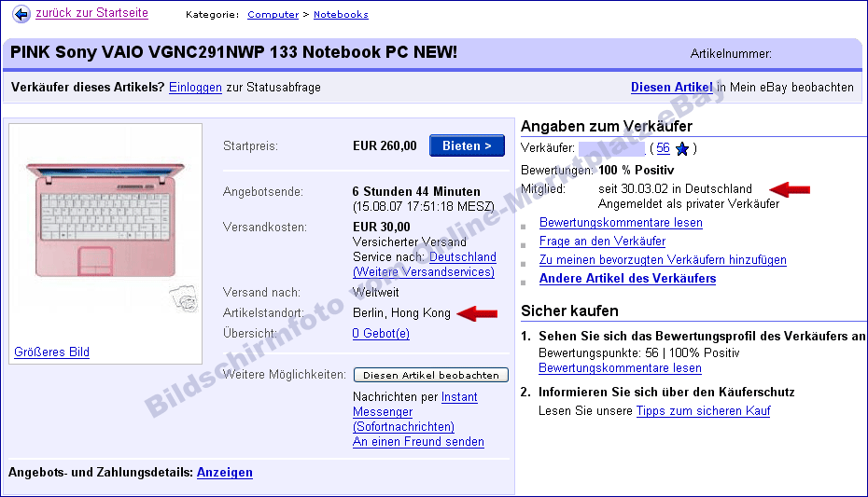
Task: Click the camera gallery icon under the laptop
Action: [x=184, y=299]
